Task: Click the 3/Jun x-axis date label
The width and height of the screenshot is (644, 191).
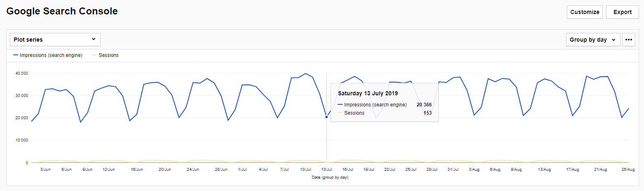Action: [45, 170]
